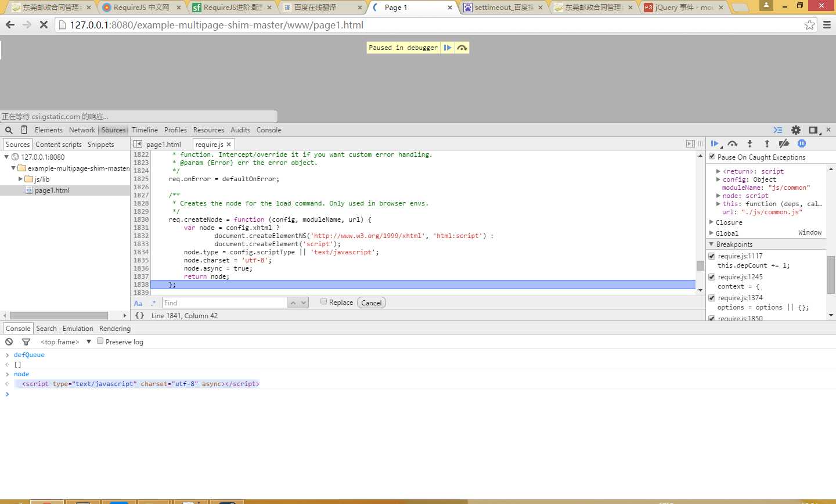Go back in browser history
Screen dimensions: 836x504
coord(10,25)
